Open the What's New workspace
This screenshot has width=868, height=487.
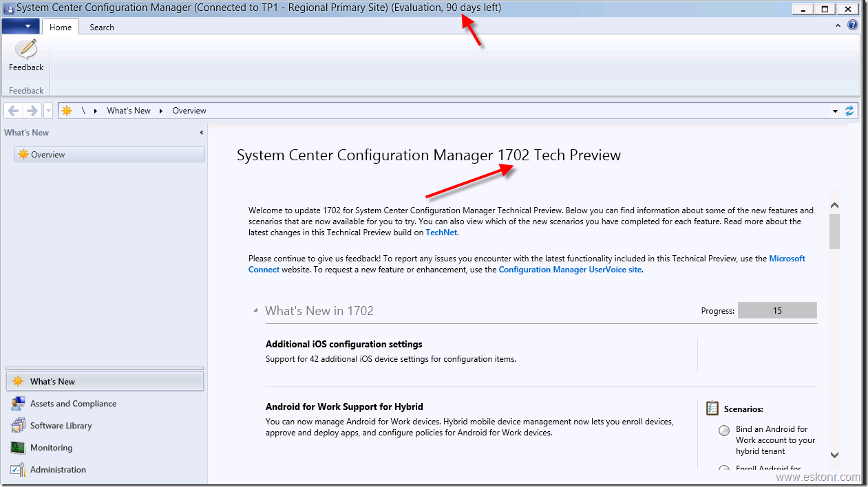click(105, 381)
